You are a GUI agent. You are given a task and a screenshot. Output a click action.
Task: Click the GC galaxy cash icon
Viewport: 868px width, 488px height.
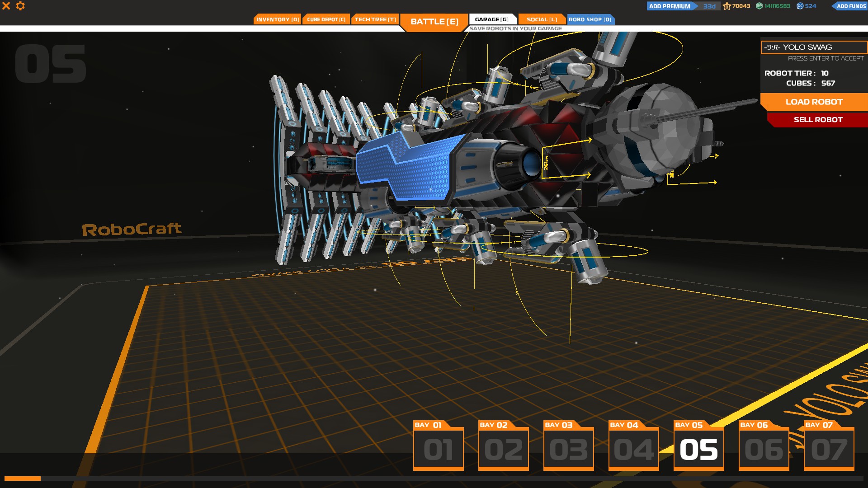tap(800, 6)
